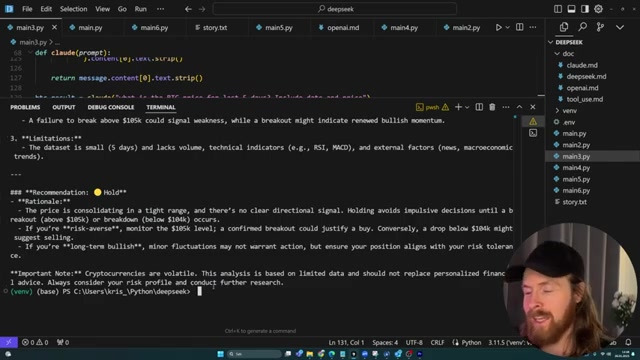Click Ln 131, Col 1 cursor position

pos(347,342)
